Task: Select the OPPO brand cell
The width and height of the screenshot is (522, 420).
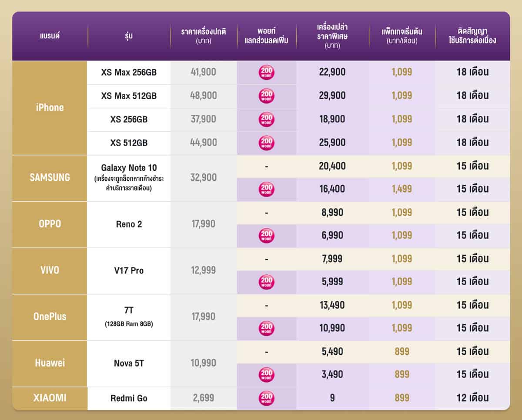Action: (50, 224)
